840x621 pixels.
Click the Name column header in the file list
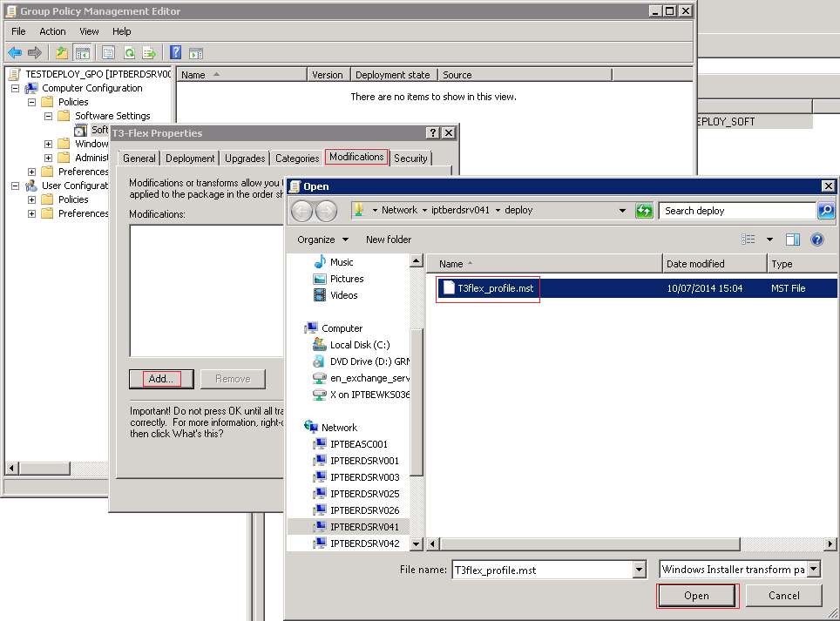[545, 264]
